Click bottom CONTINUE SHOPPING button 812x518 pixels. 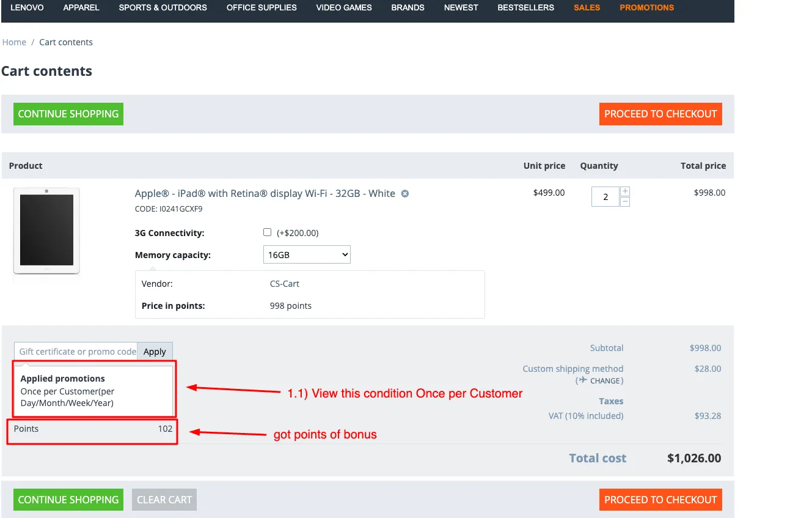(x=68, y=500)
